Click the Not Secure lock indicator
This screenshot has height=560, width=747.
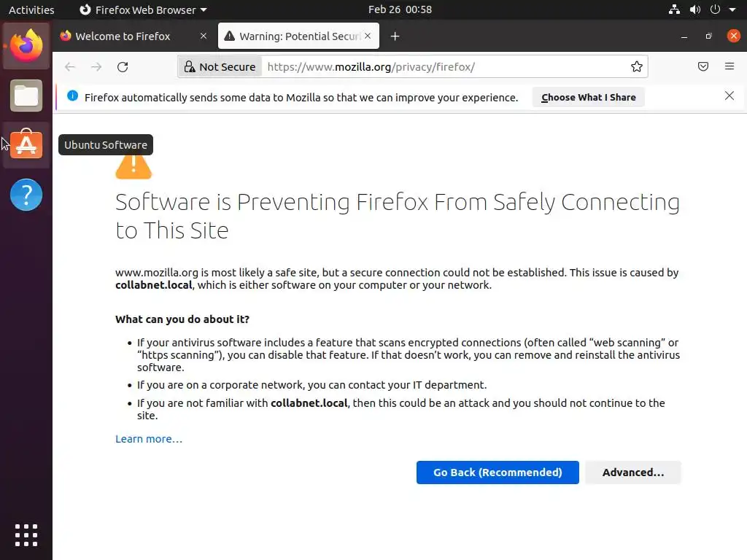[219, 67]
